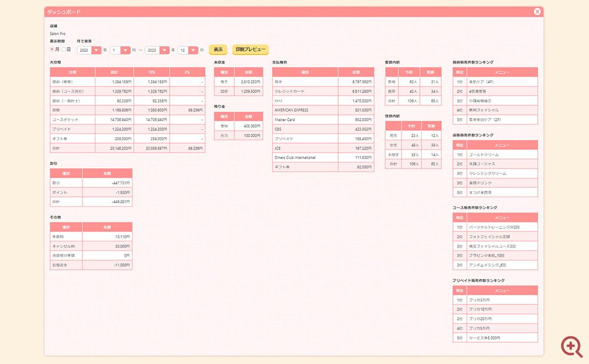Viewport: 589px width, 364px height.
Task: Click the 30,000円 キャンセル料 amount
Action: [123, 246]
